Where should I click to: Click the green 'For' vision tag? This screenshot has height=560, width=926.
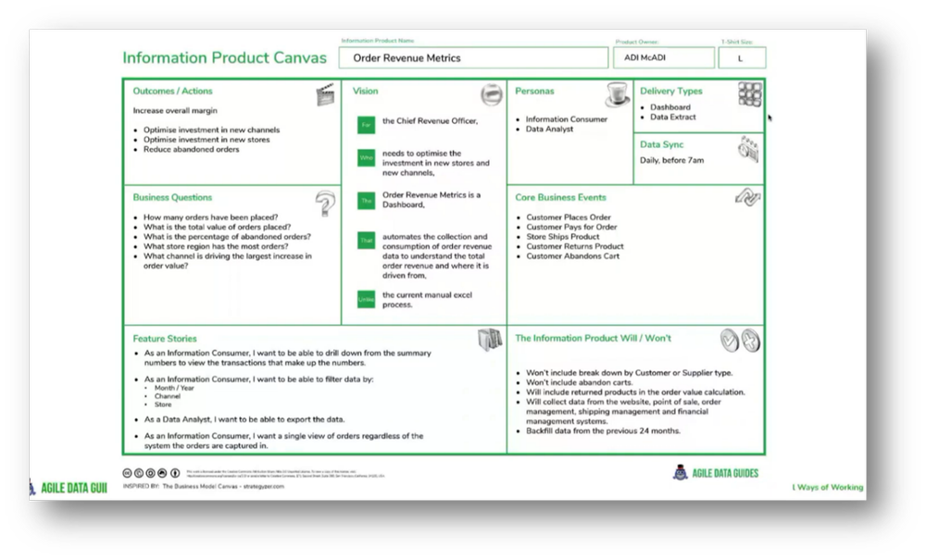[366, 125]
